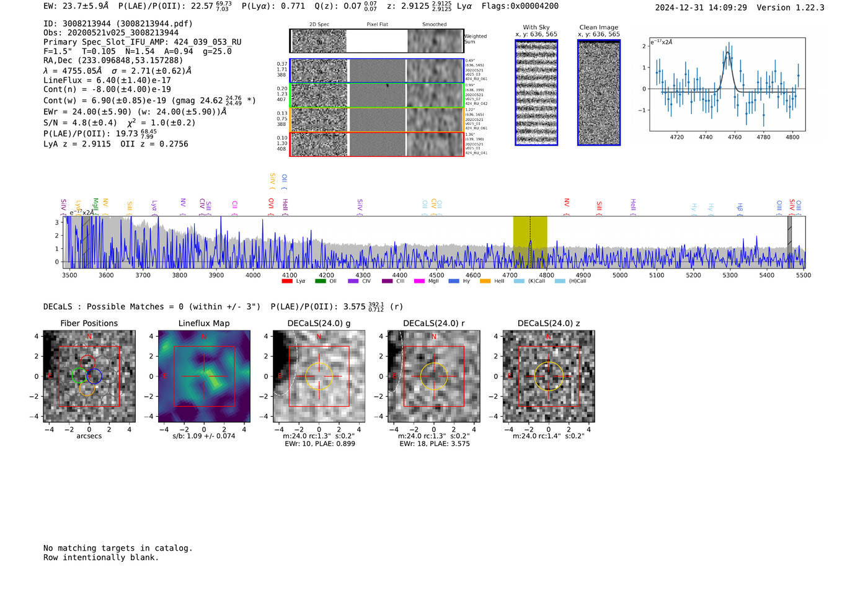Screen dimensions: 868x591
Task: Click the ID: 3008213944 text line
Action: pos(118,24)
